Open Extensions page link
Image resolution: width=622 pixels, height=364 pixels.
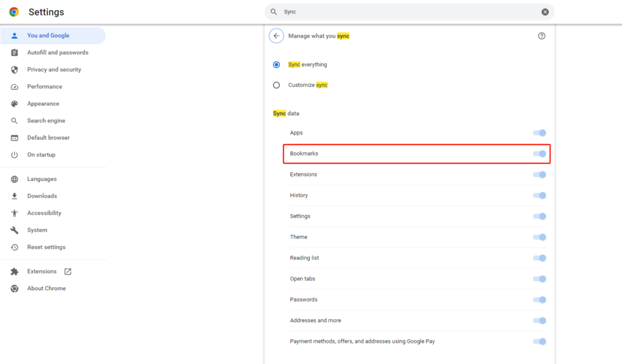click(x=53, y=271)
